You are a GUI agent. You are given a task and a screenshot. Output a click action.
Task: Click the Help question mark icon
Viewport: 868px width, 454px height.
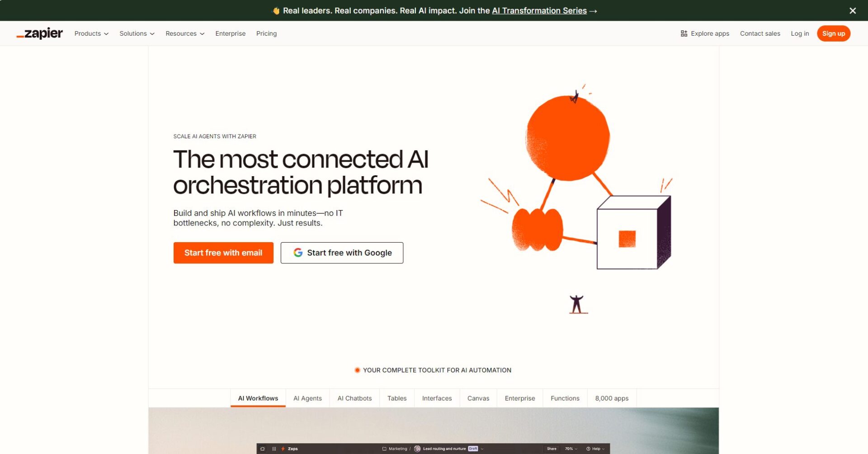(x=588, y=449)
